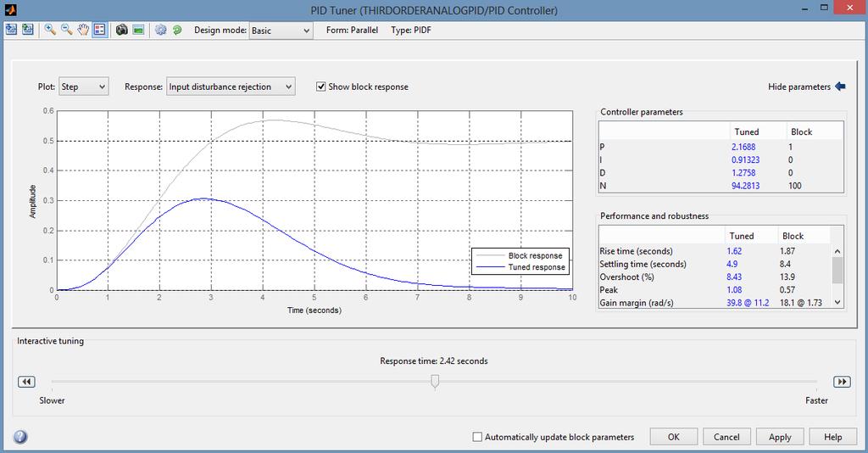
Task: Click the Hide parameters link
Action: pyautogui.click(x=798, y=87)
